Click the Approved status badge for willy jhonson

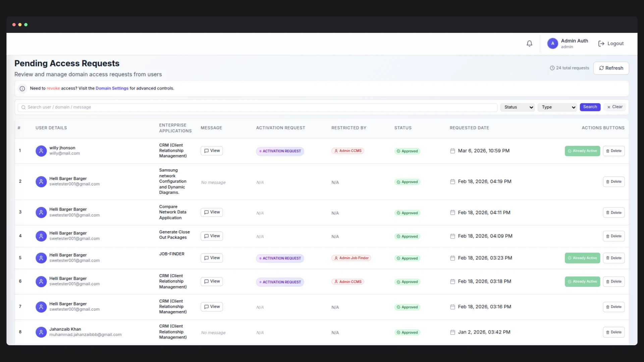point(407,151)
